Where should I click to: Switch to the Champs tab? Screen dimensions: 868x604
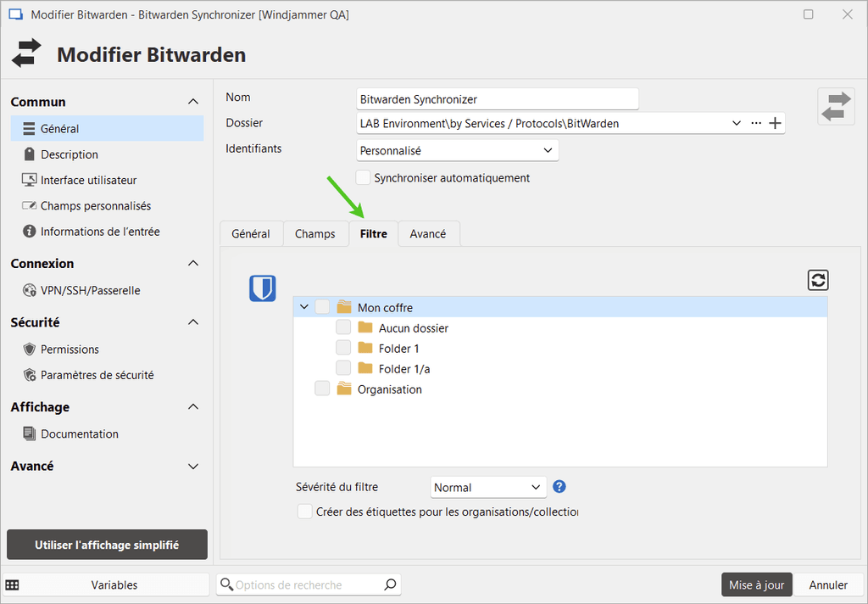coord(315,234)
